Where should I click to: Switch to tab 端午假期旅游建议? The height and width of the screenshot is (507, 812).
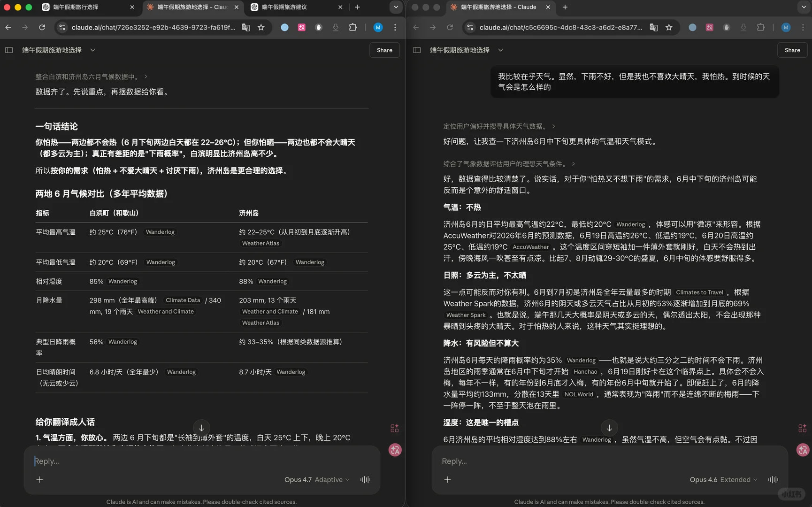[296, 7]
